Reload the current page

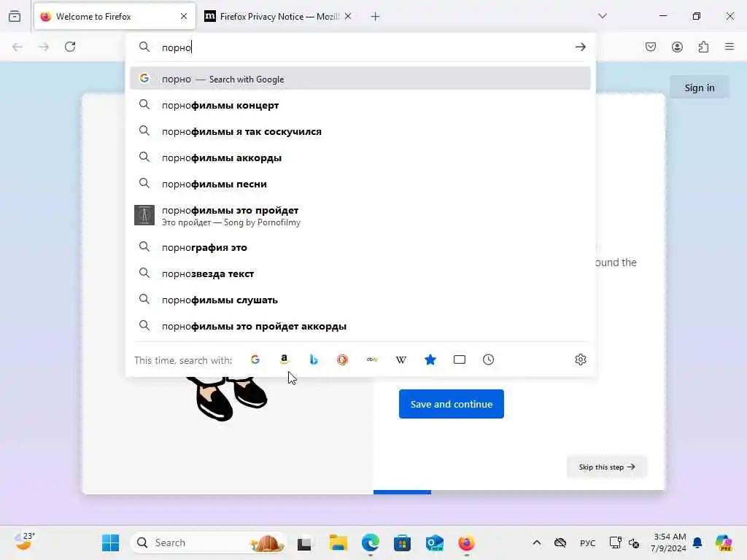click(70, 47)
